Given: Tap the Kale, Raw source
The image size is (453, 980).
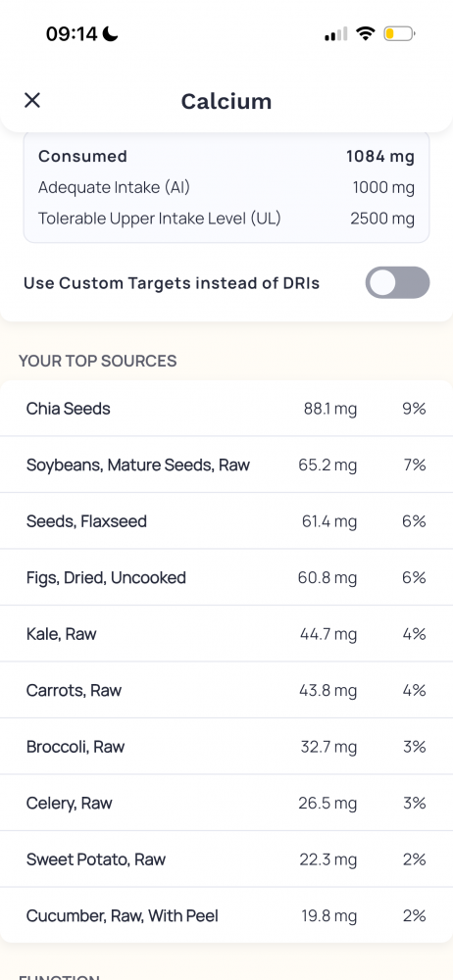Looking at the screenshot, I should coord(226,634).
